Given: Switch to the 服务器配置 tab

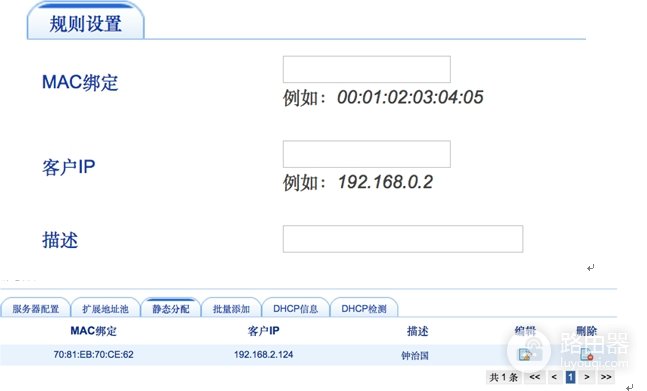Looking at the screenshot, I should pos(35,309).
